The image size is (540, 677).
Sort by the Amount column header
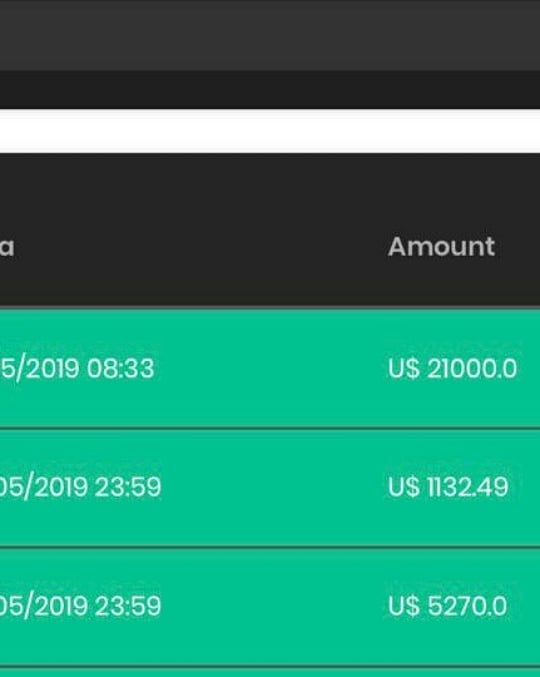[x=441, y=247]
